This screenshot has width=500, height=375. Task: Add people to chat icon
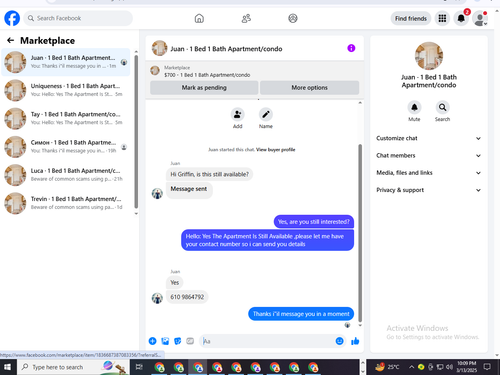click(x=237, y=115)
